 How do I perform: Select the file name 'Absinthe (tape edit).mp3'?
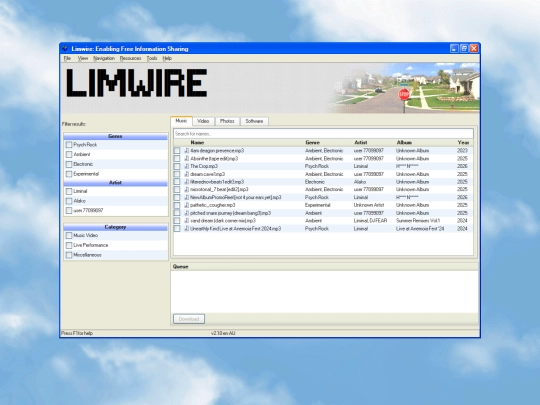[x=214, y=158]
